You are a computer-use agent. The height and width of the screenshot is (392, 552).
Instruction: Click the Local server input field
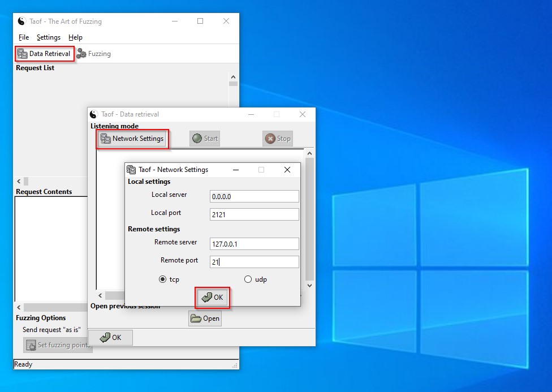[x=254, y=196]
